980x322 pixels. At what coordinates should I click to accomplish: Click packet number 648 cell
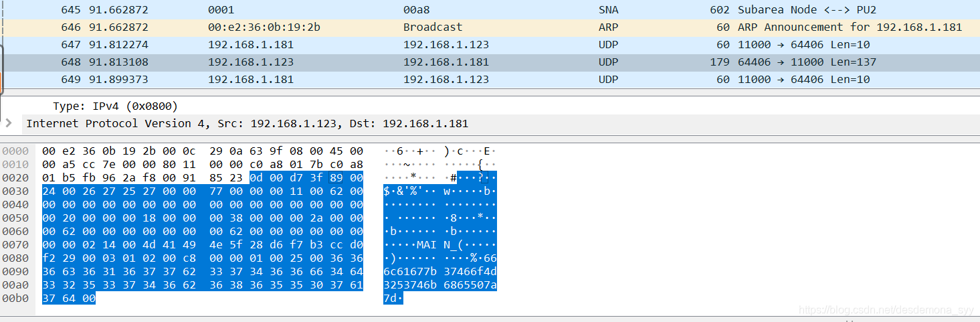[x=70, y=62]
